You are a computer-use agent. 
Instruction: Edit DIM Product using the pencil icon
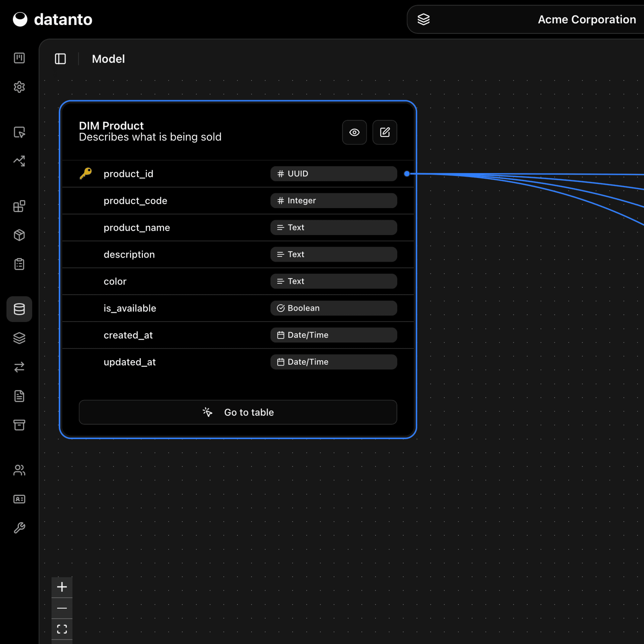pos(385,132)
